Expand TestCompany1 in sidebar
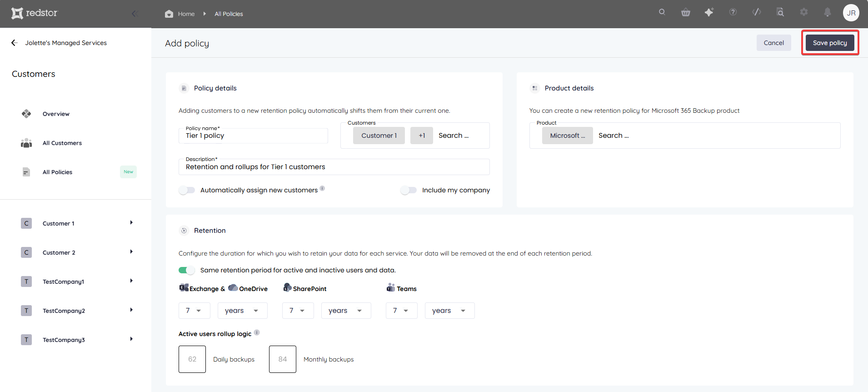The width and height of the screenshot is (868, 392). tap(131, 281)
